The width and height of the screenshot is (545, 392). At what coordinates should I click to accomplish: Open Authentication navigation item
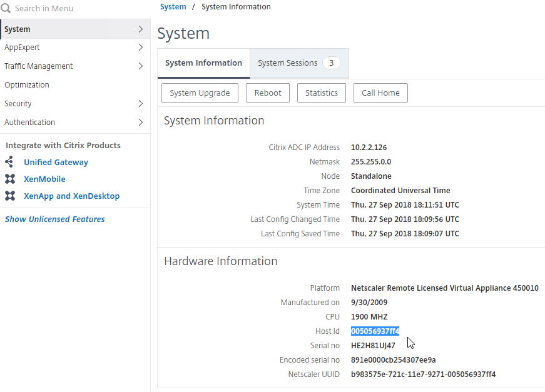(75, 122)
